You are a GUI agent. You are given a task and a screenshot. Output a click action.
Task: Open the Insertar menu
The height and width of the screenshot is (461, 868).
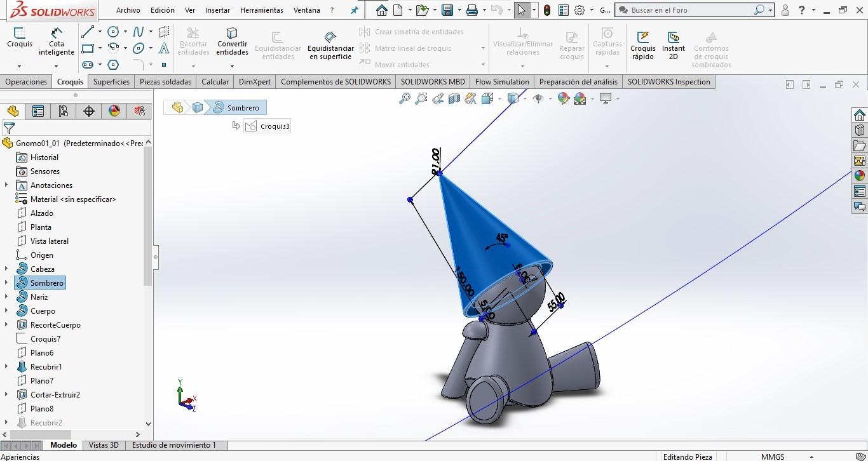pyautogui.click(x=218, y=10)
